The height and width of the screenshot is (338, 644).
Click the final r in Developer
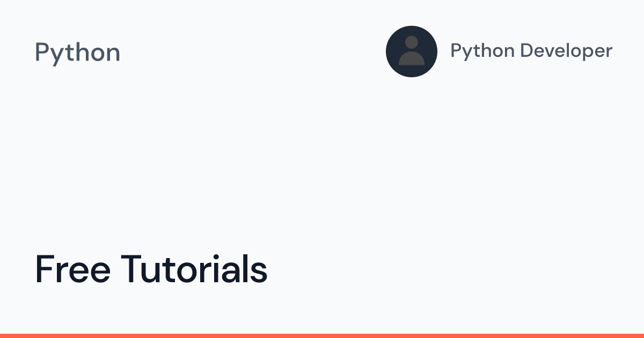[609, 53]
